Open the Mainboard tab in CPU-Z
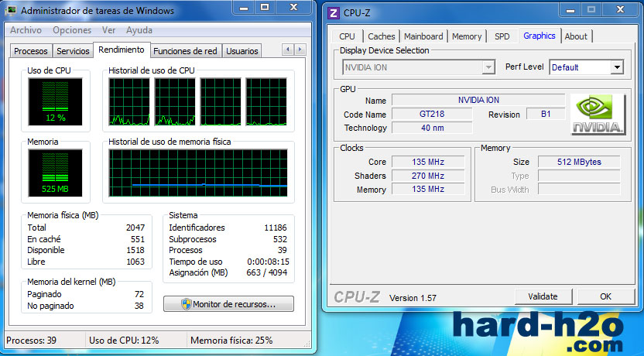Screen dimensions: 644x356 424,36
